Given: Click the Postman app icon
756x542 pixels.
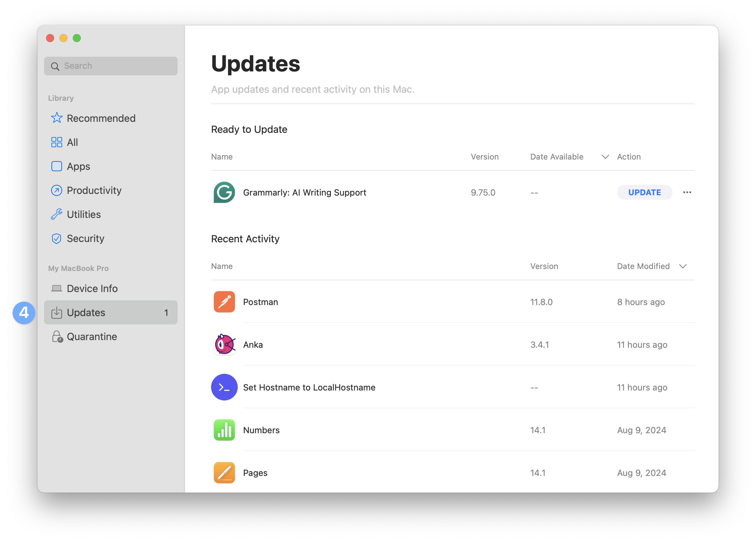Looking at the screenshot, I should (224, 302).
